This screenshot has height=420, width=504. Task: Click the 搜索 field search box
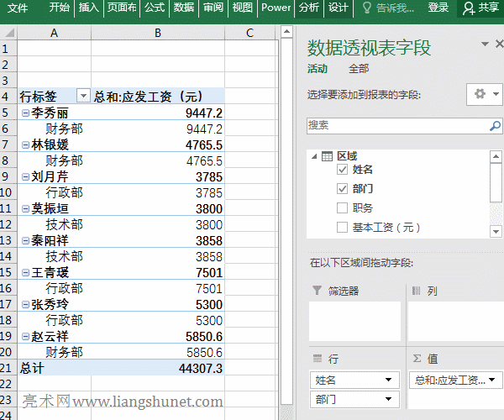click(x=396, y=125)
